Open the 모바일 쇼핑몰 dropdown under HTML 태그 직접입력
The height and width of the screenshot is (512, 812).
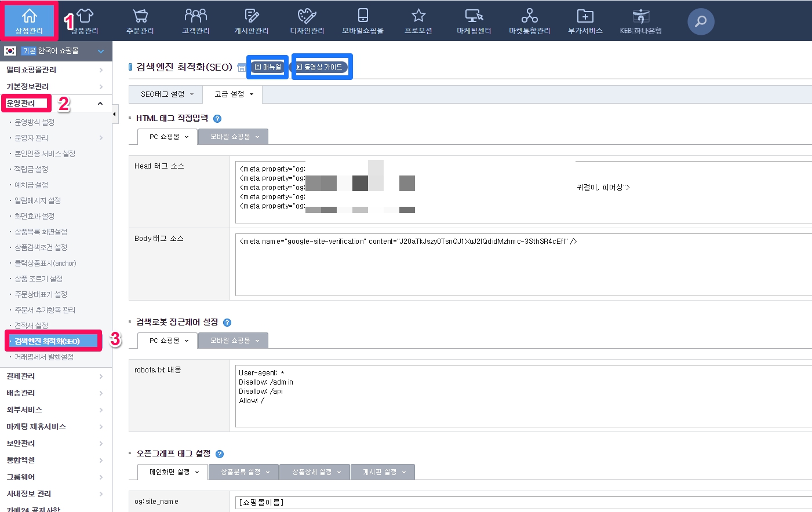point(232,136)
